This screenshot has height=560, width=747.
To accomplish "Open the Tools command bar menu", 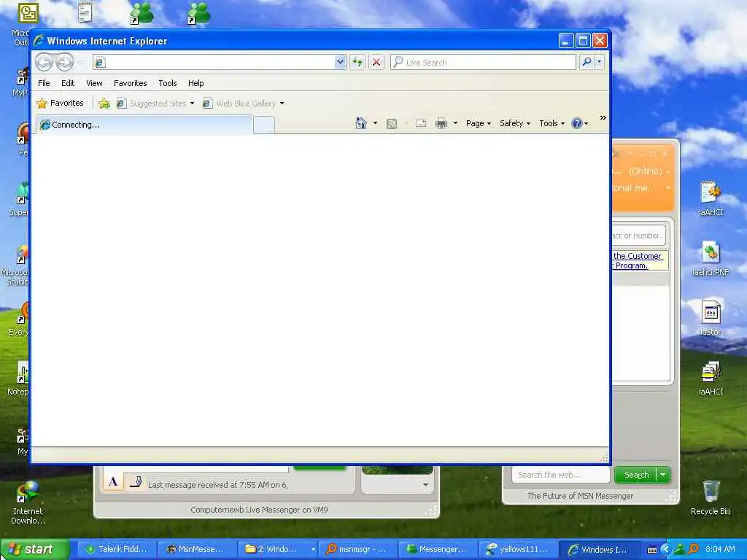I will pyautogui.click(x=551, y=123).
